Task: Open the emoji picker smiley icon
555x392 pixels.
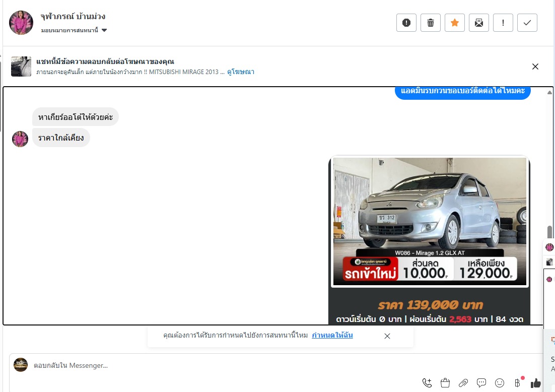Action: 500,383
